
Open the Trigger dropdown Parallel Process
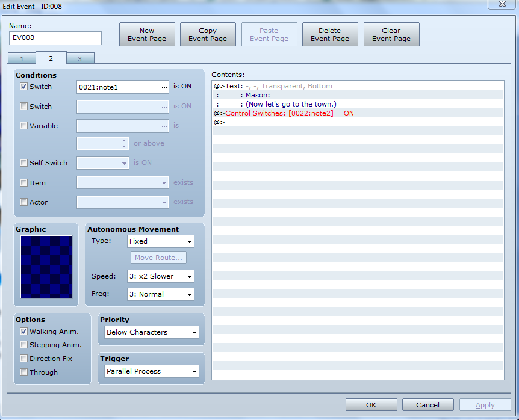[152, 371]
